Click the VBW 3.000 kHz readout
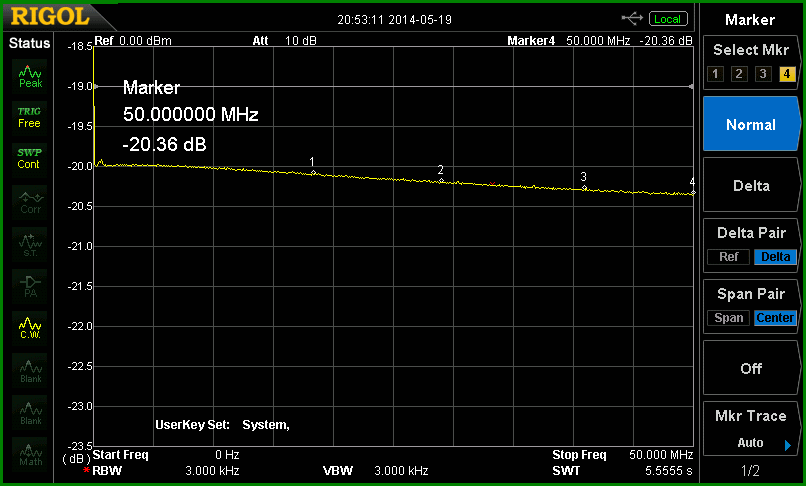Image resolution: width=806 pixels, height=486 pixels. (x=376, y=471)
